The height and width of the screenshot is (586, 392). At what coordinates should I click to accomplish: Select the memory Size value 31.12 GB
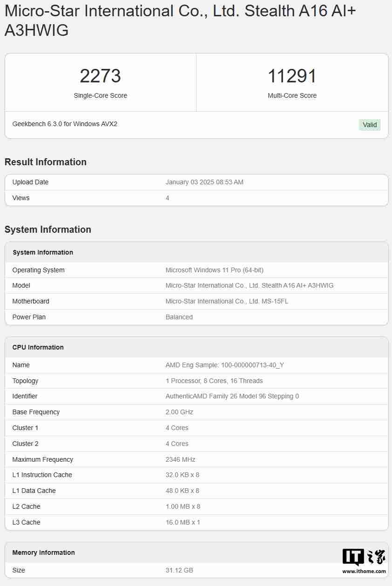coord(179,570)
